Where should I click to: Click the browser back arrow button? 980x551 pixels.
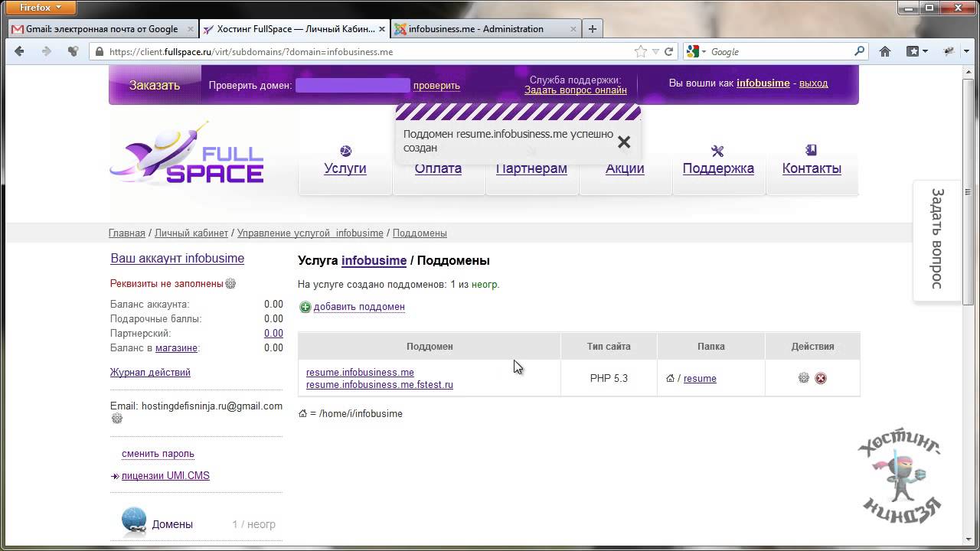[x=20, y=51]
